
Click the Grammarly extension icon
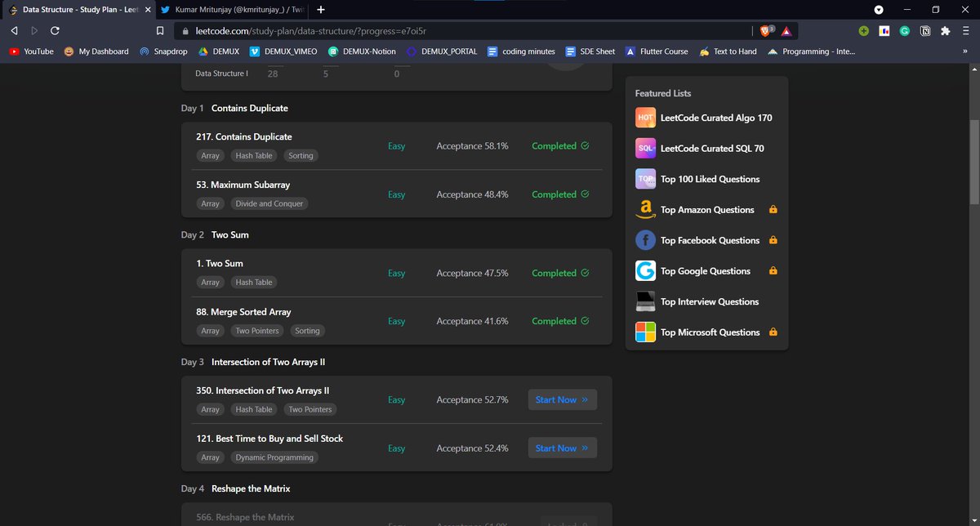(905, 30)
